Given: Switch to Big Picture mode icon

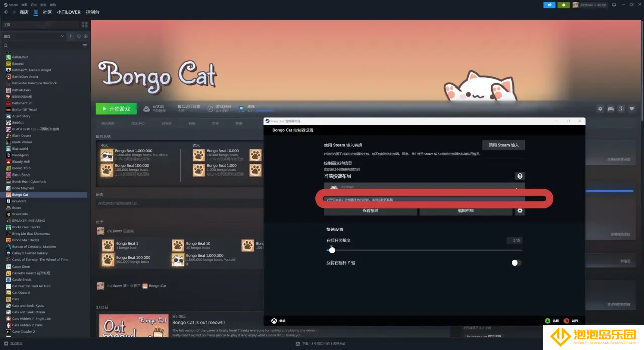Looking at the screenshot, I should (613, 5).
